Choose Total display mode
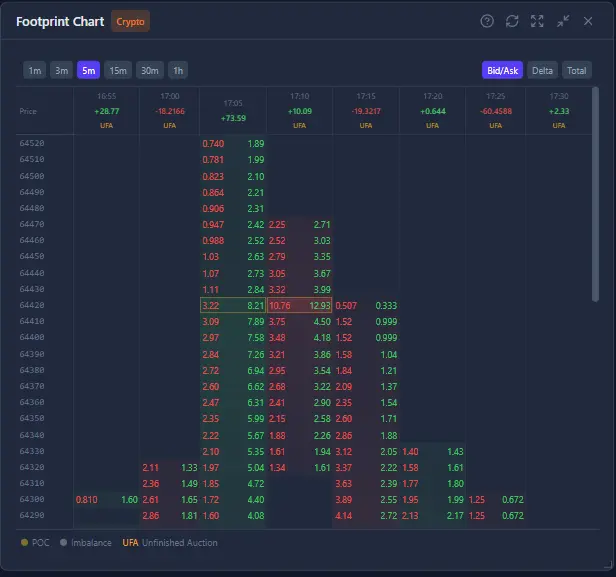The height and width of the screenshot is (577, 616). [x=576, y=70]
